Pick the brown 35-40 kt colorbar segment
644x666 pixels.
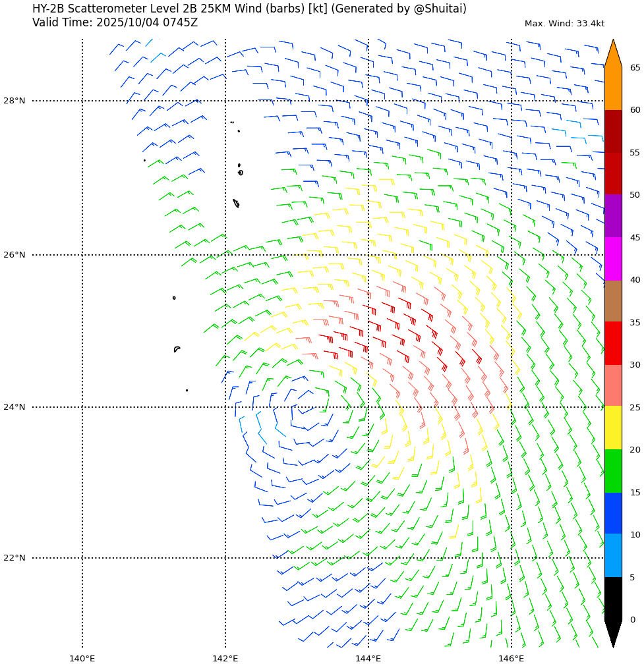point(613,301)
